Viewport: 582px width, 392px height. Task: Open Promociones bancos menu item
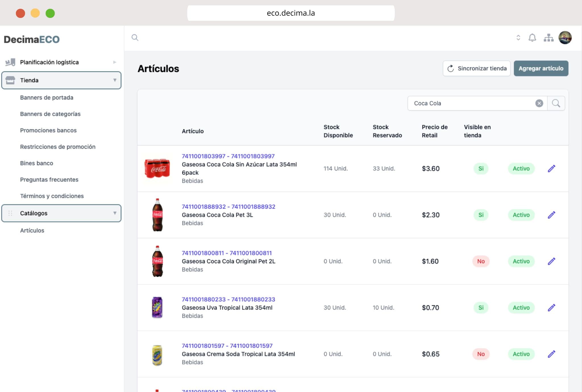pos(48,130)
